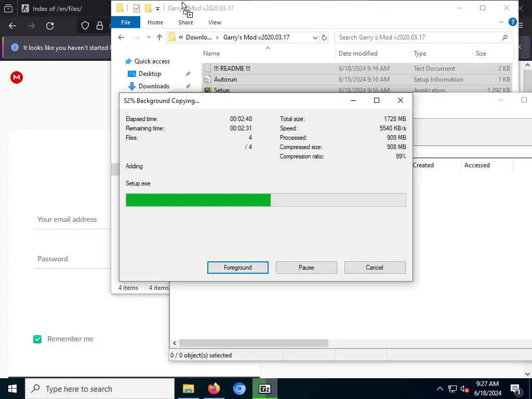Go back in File Explorer
The height and width of the screenshot is (399, 532).
121,37
